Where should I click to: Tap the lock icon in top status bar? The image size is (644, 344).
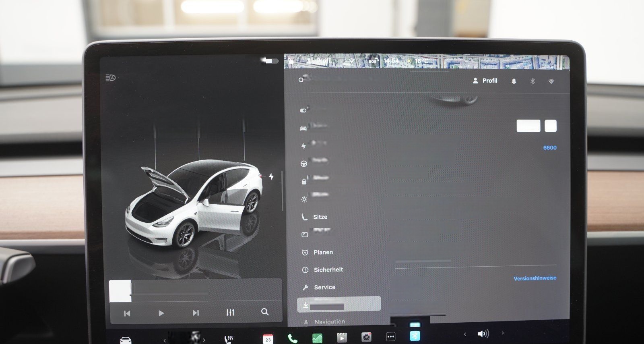click(x=290, y=61)
